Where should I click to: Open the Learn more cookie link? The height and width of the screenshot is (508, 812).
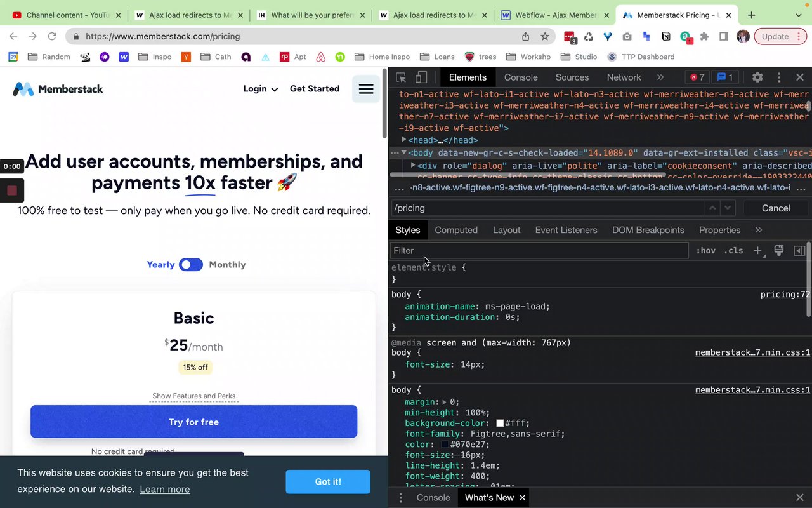[165, 489]
